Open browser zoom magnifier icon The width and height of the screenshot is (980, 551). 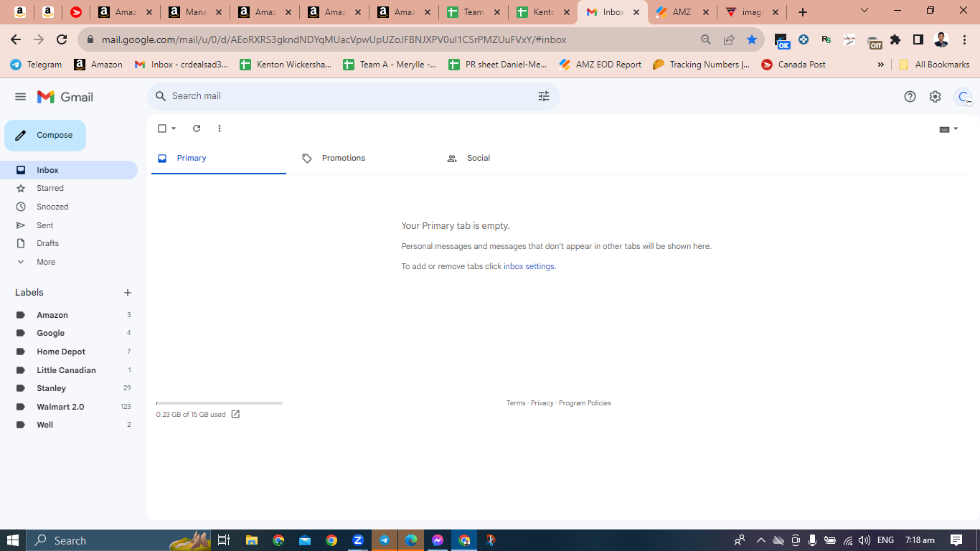point(706,39)
